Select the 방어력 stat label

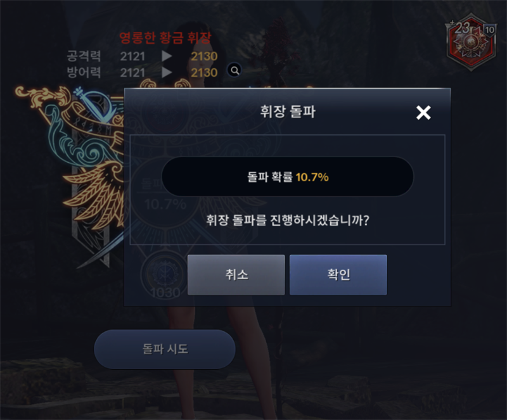click(84, 72)
